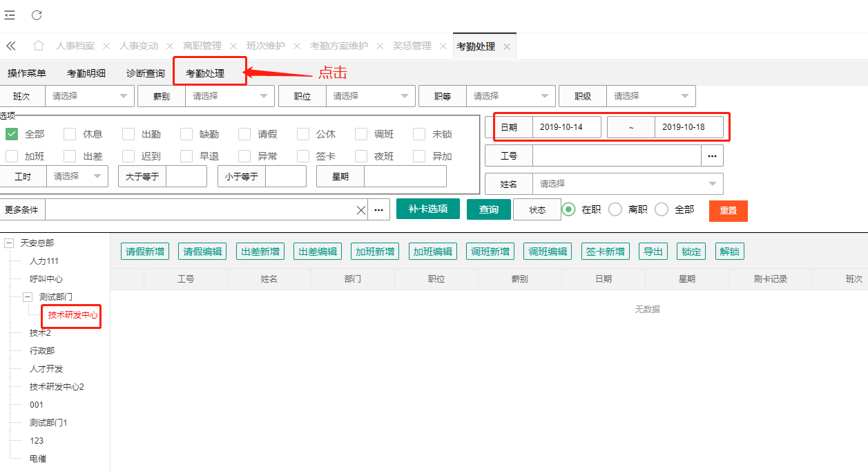Check the 请假 option

(x=244, y=134)
